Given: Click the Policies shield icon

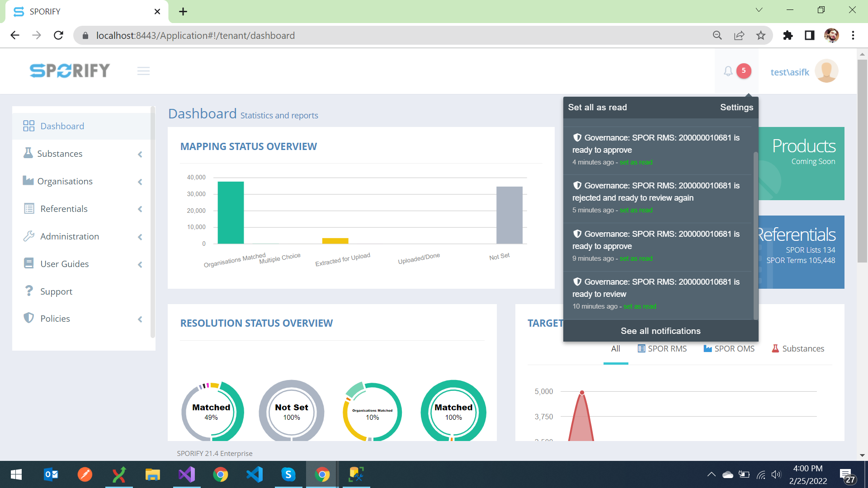Looking at the screenshot, I should pyautogui.click(x=28, y=318).
